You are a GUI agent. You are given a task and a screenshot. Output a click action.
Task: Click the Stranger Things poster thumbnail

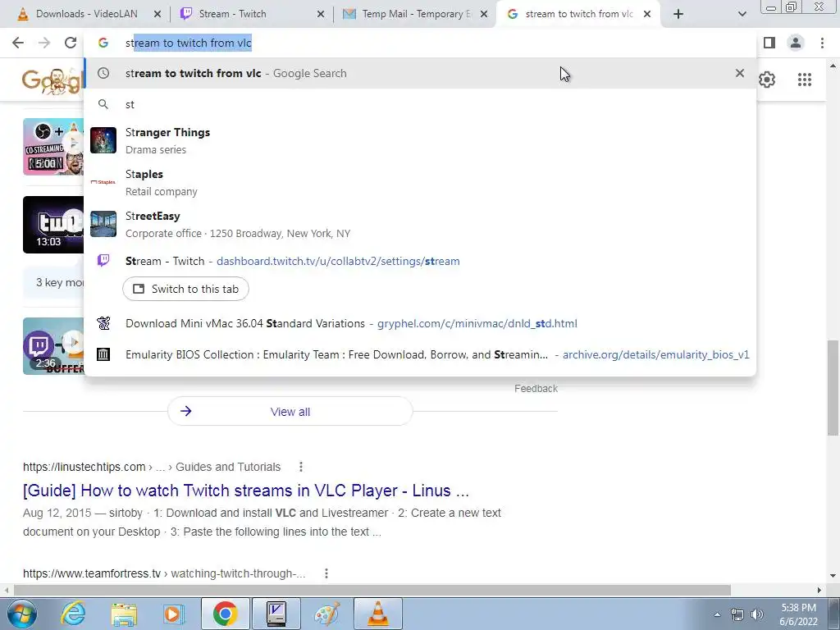pyautogui.click(x=103, y=140)
